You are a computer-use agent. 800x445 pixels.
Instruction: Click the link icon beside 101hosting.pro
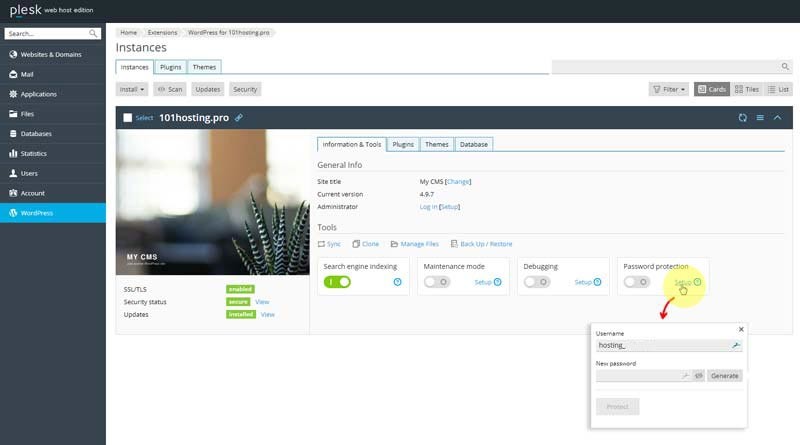[x=239, y=118]
